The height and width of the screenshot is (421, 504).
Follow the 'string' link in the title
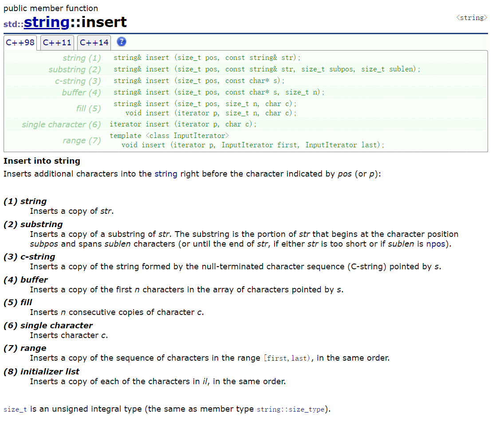pos(47,22)
